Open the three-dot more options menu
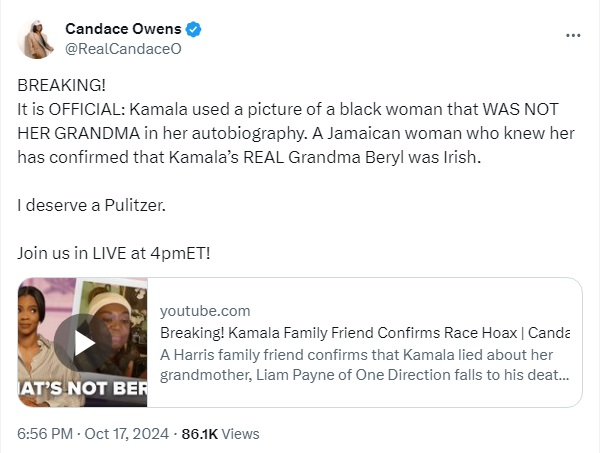Viewport: 603px width, 453px height. (573, 35)
